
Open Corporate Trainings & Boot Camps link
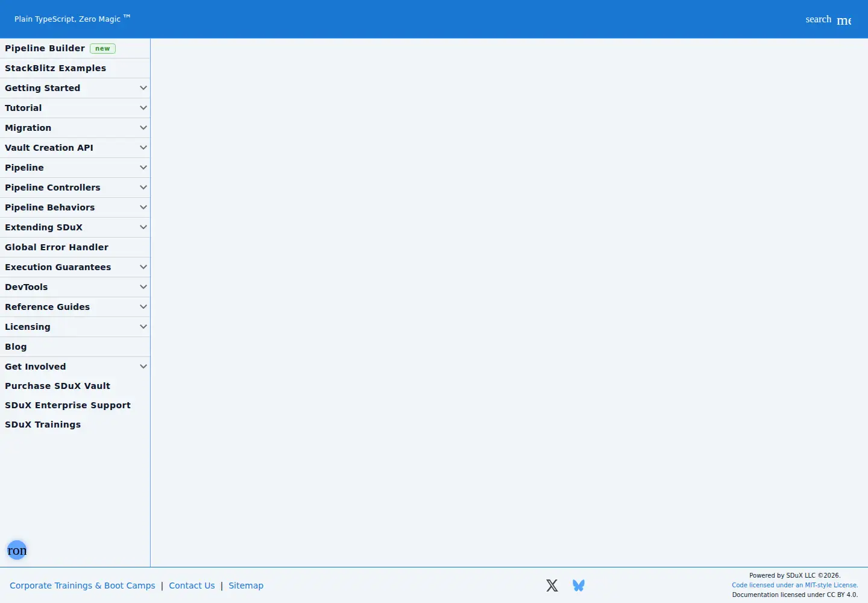pos(83,586)
